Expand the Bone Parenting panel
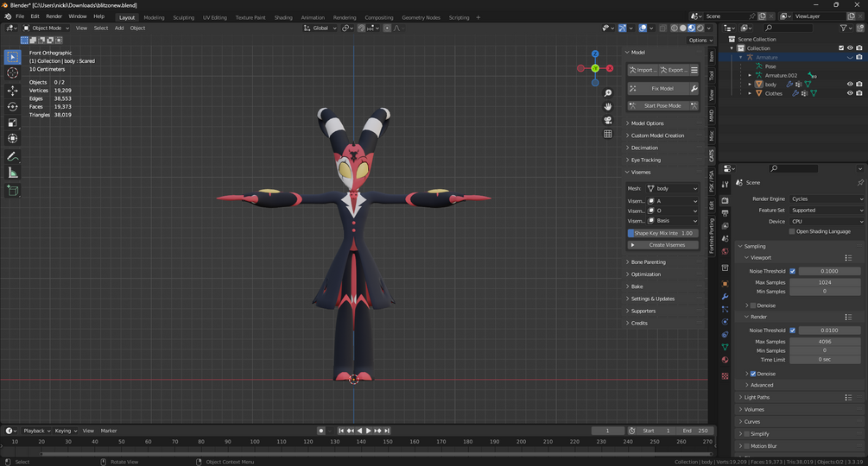Viewport: 868px width, 466px height. pyautogui.click(x=649, y=262)
